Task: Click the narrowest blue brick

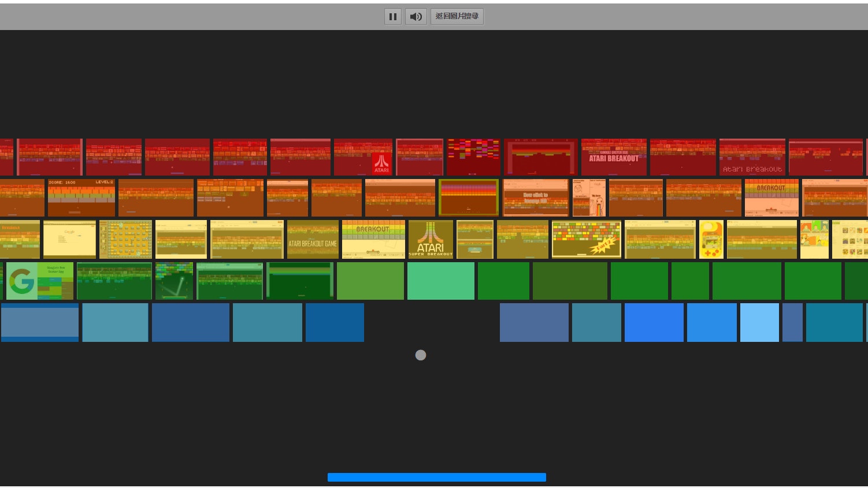Action: (x=793, y=322)
